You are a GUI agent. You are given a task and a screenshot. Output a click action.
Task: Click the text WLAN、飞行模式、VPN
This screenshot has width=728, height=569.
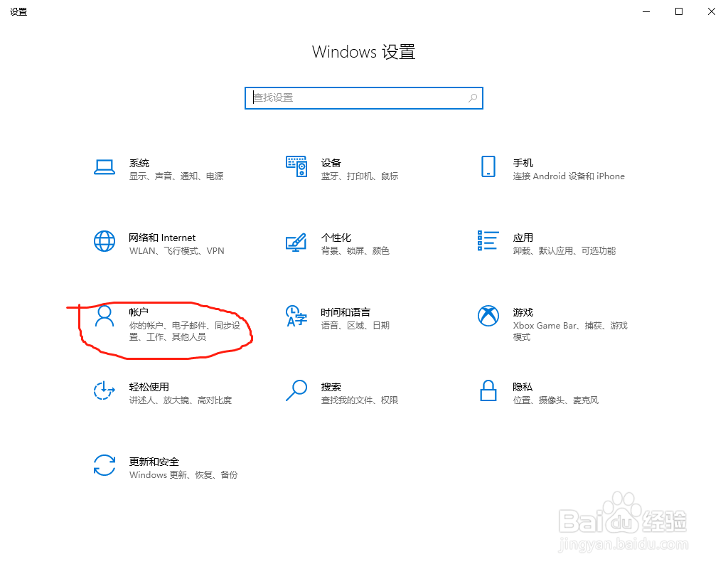click(x=176, y=251)
